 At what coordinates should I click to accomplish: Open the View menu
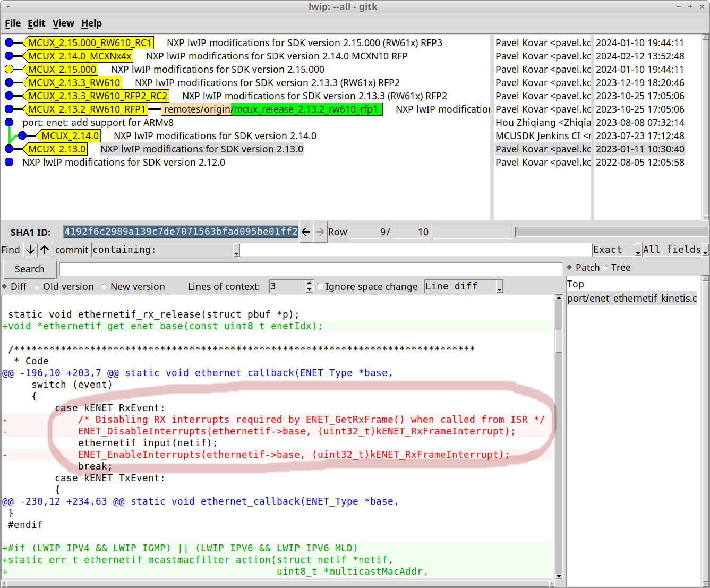(63, 23)
